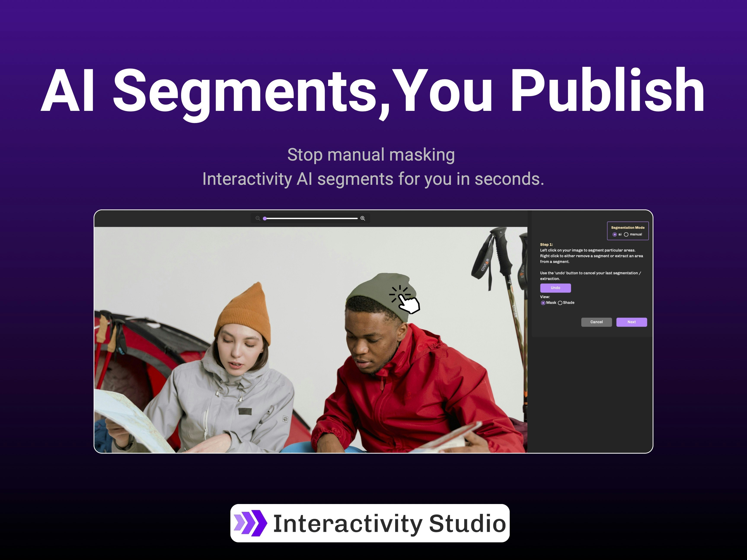The height and width of the screenshot is (560, 747).
Task: Select the "ai" segmentation mode
Action: [615, 234]
